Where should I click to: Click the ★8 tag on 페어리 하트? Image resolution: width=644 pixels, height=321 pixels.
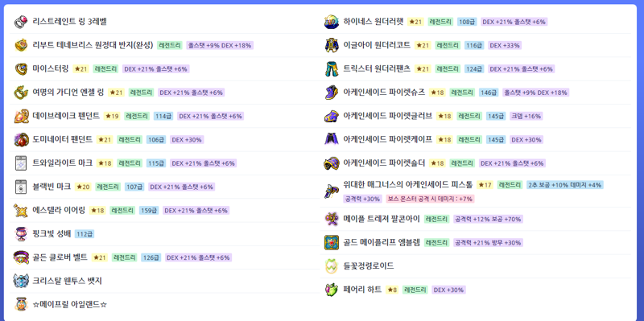tap(392, 290)
